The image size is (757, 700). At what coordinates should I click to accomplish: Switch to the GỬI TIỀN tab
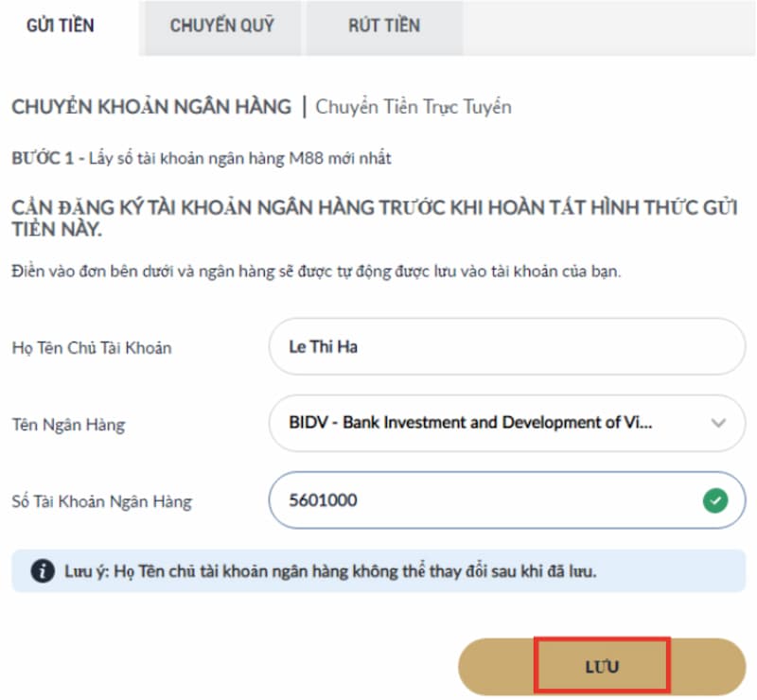point(61,26)
